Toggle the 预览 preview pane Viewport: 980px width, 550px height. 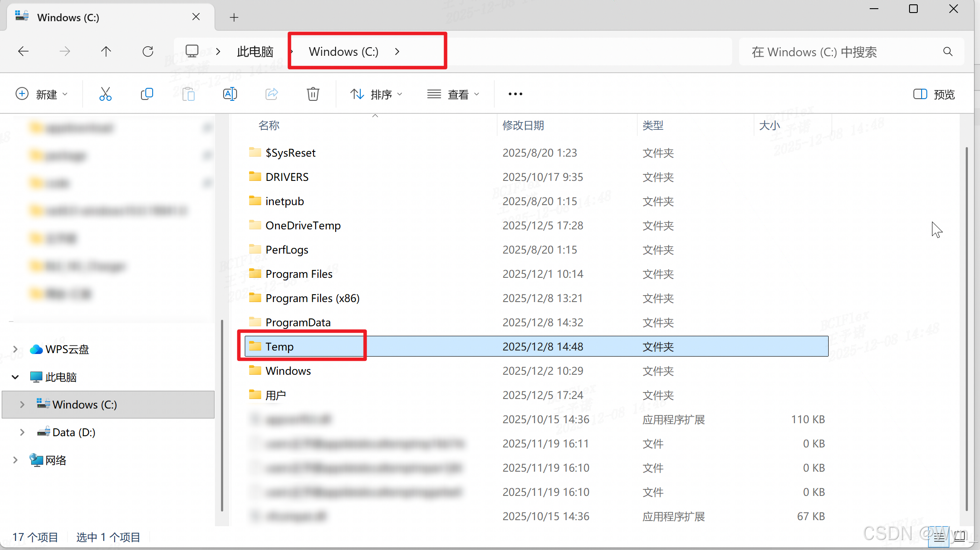click(933, 94)
